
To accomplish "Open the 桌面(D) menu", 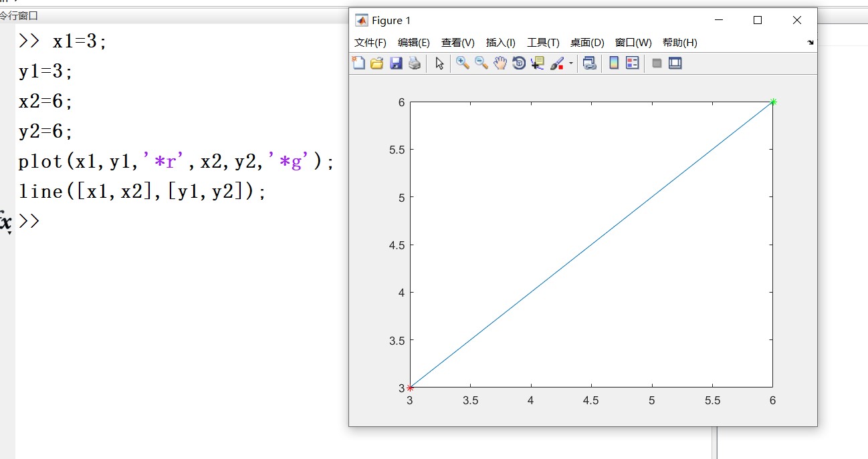I will click(x=587, y=43).
